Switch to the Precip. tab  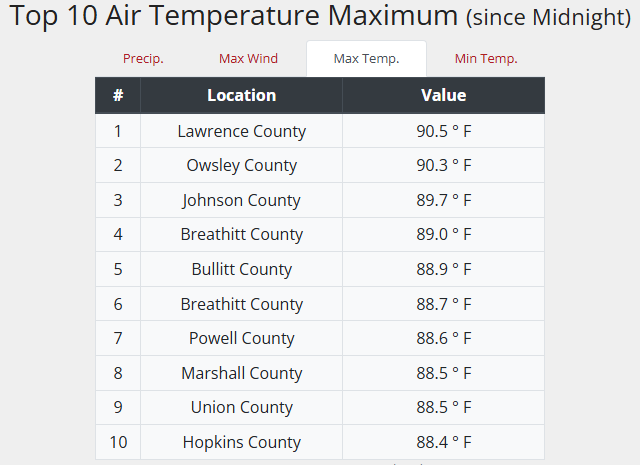point(143,59)
